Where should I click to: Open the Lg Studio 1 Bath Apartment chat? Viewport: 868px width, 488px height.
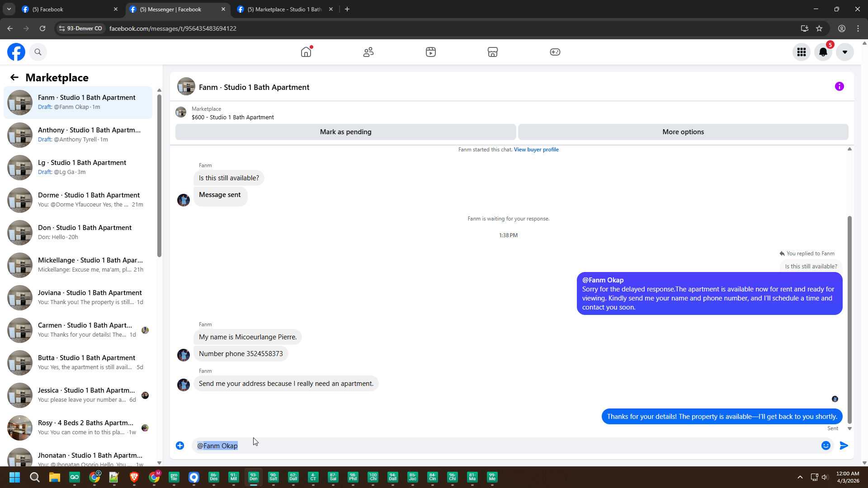(78, 167)
